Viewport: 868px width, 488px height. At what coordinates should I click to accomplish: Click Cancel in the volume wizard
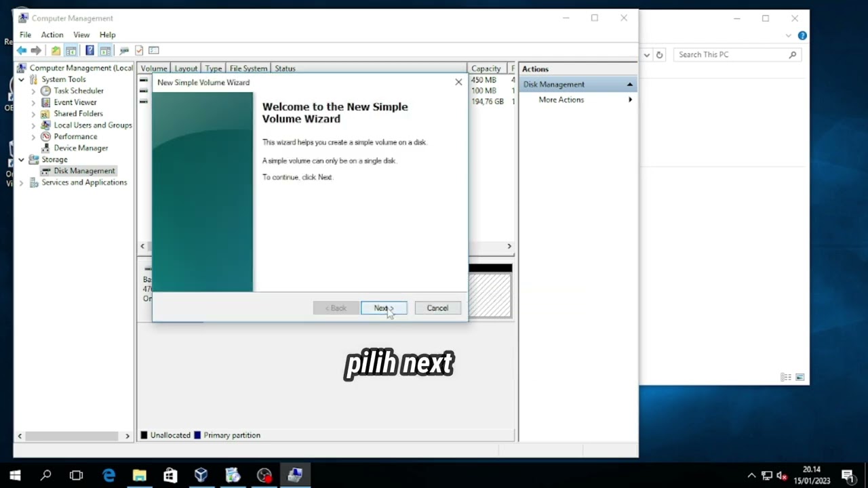[x=437, y=308]
